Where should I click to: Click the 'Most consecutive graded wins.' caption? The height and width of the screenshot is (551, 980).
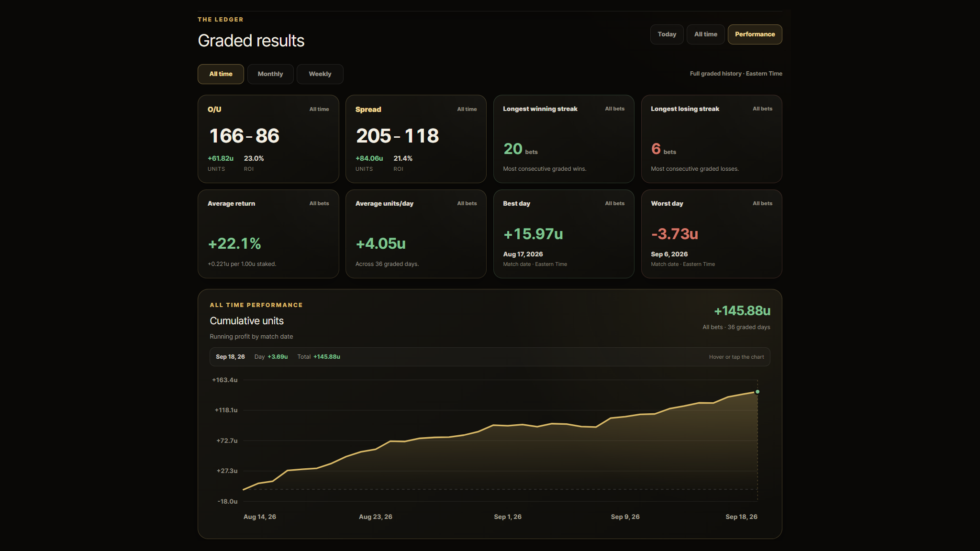tap(545, 169)
